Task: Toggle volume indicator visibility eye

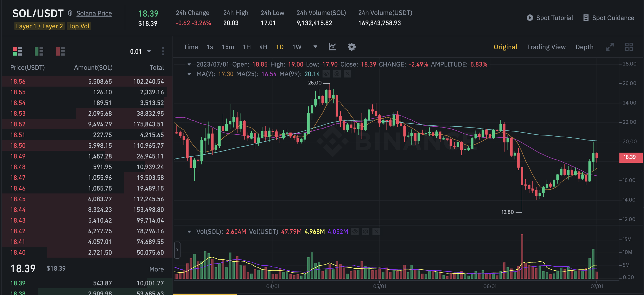Action: [355, 231]
